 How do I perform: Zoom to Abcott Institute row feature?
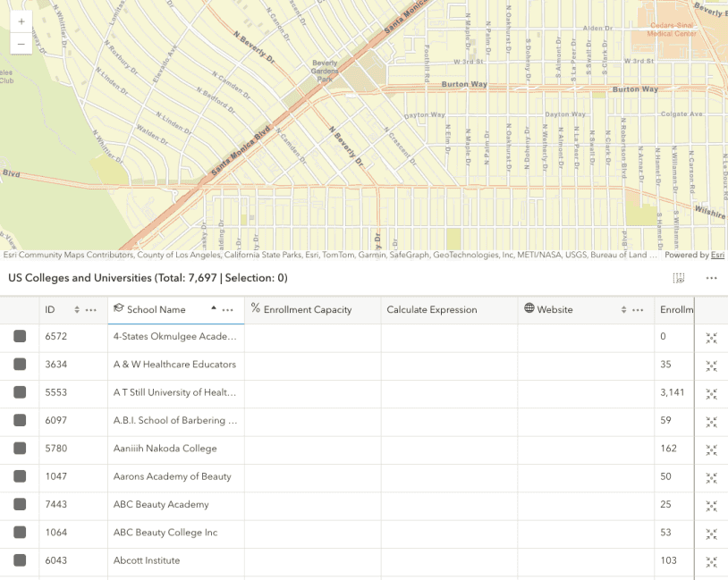click(711, 561)
